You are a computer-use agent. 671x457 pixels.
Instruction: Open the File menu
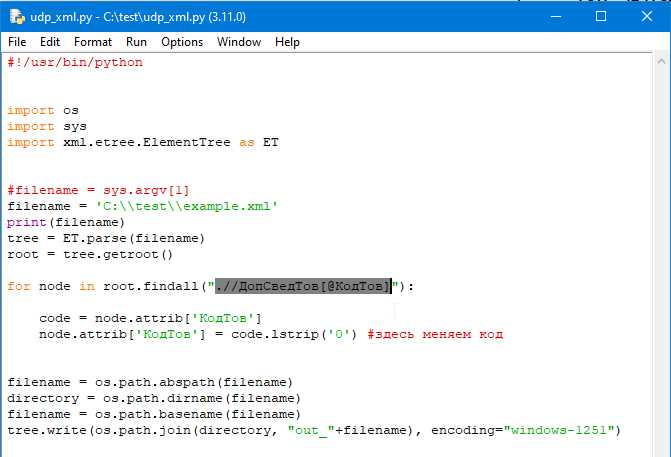click(x=17, y=42)
